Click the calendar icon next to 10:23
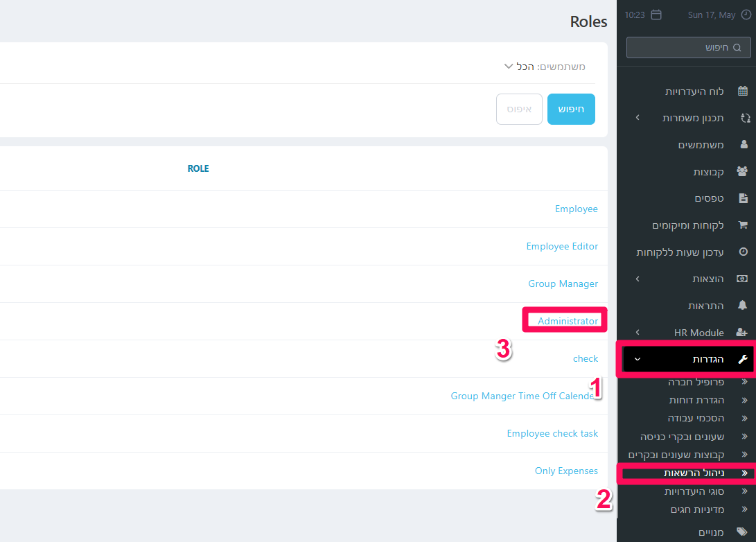Viewport: 756px width, 542px height. [656, 15]
